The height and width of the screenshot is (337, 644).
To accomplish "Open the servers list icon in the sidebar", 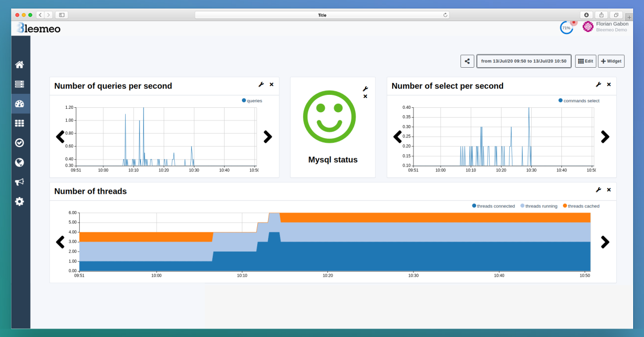I will click(20, 84).
